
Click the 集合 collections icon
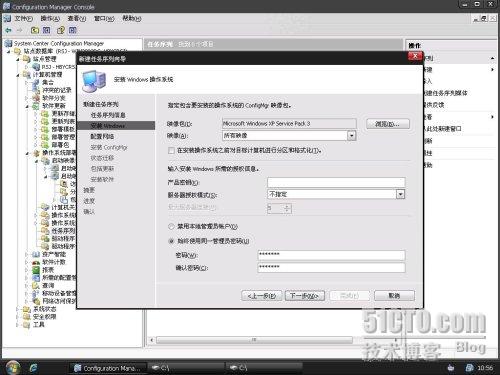point(36,82)
